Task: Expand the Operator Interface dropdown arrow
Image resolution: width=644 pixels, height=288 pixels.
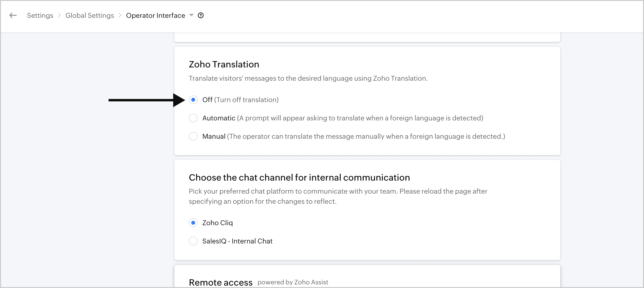Action: (191, 15)
